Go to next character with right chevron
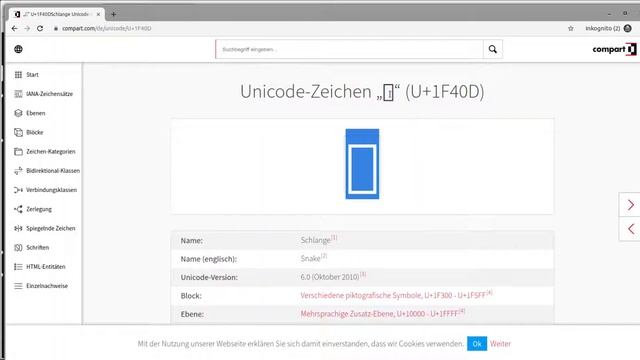640x360 pixels. click(630, 204)
